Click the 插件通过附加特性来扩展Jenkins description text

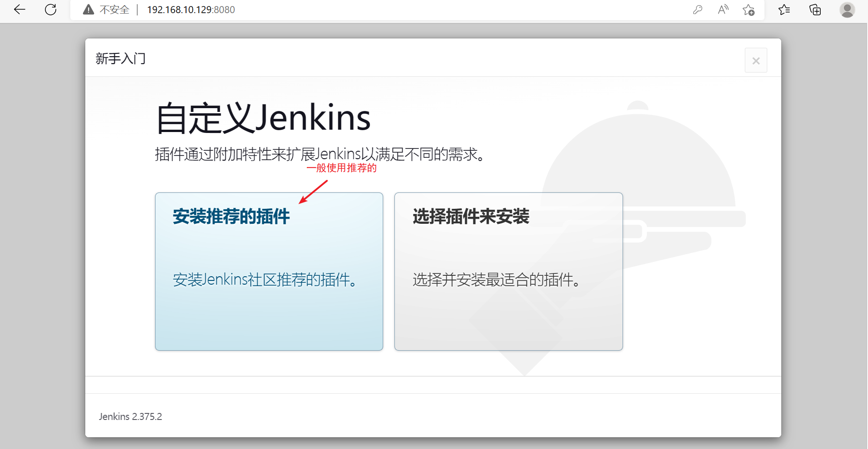click(320, 154)
